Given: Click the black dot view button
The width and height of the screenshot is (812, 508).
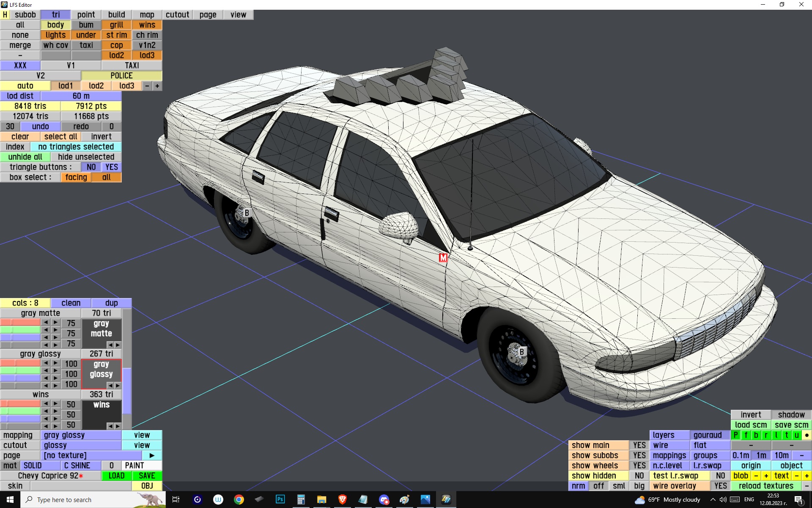Looking at the screenshot, I should pyautogui.click(x=807, y=435).
